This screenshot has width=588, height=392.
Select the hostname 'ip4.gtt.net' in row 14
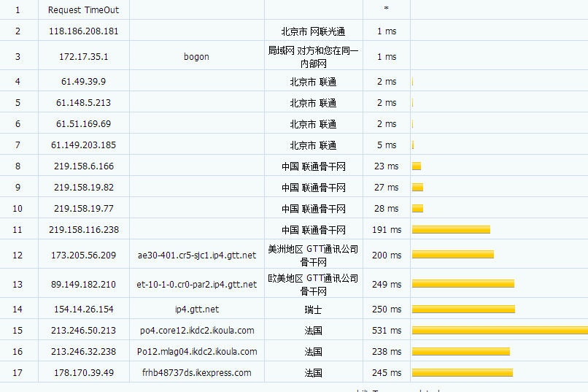coord(196,310)
